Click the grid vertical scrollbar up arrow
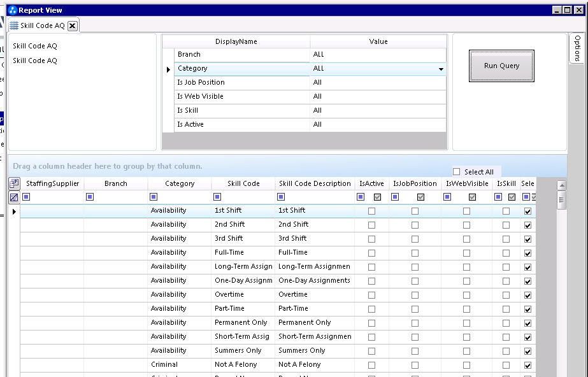 pos(561,186)
